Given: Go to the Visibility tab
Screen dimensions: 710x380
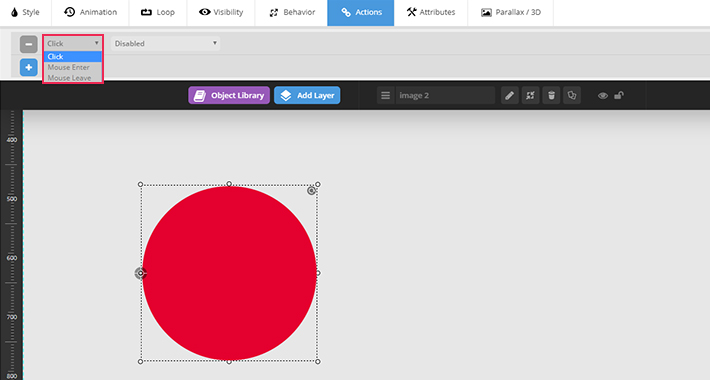Looking at the screenshot, I should [x=221, y=12].
